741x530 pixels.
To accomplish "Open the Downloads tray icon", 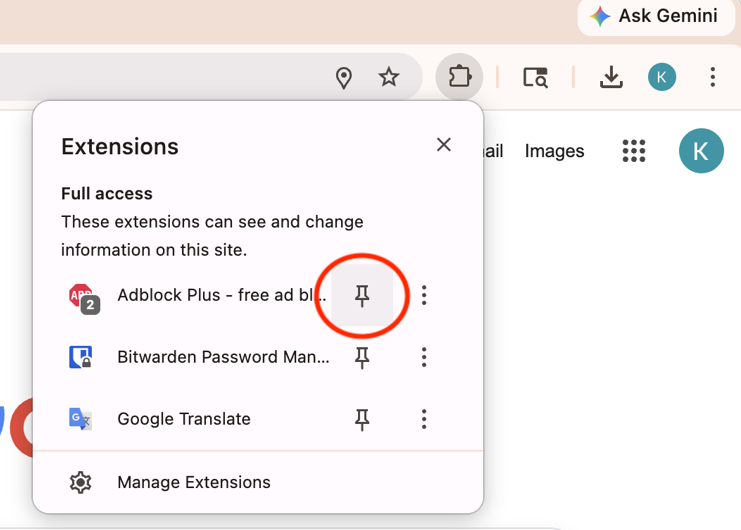I will pyautogui.click(x=611, y=77).
